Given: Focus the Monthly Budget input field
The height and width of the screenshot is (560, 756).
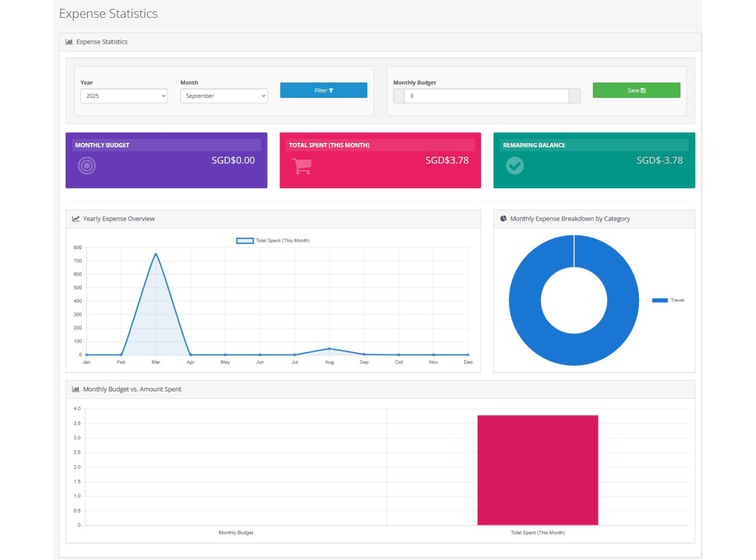Looking at the screenshot, I should pyautogui.click(x=486, y=96).
